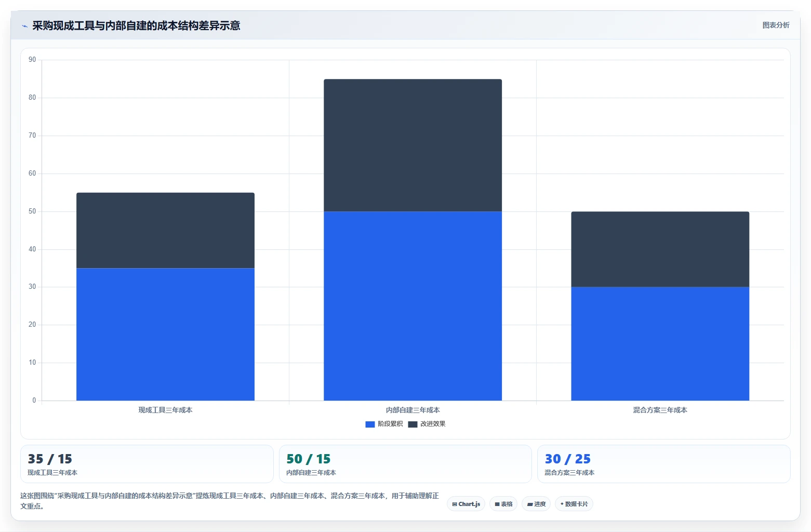Click the y-axis value 90
This screenshot has width=811, height=532.
click(x=32, y=60)
